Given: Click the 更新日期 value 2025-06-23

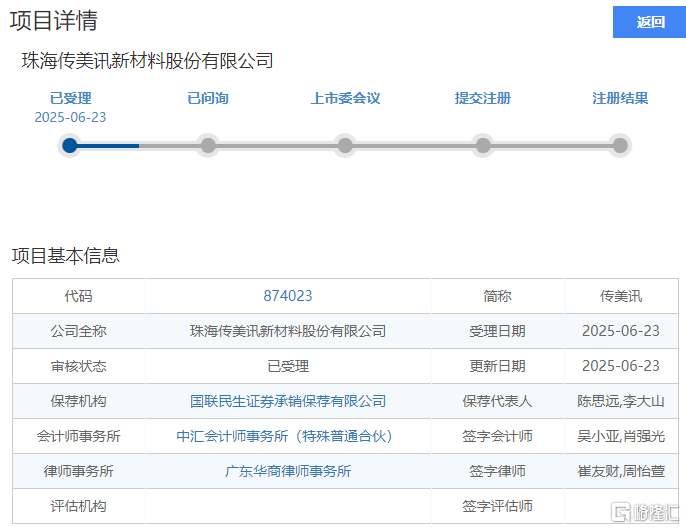Looking at the screenshot, I should (x=621, y=366).
